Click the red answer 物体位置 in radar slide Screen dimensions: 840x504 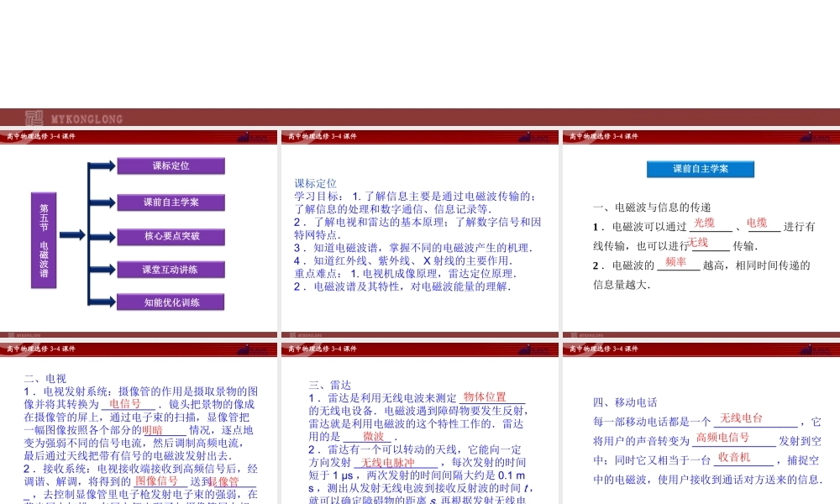pos(485,397)
